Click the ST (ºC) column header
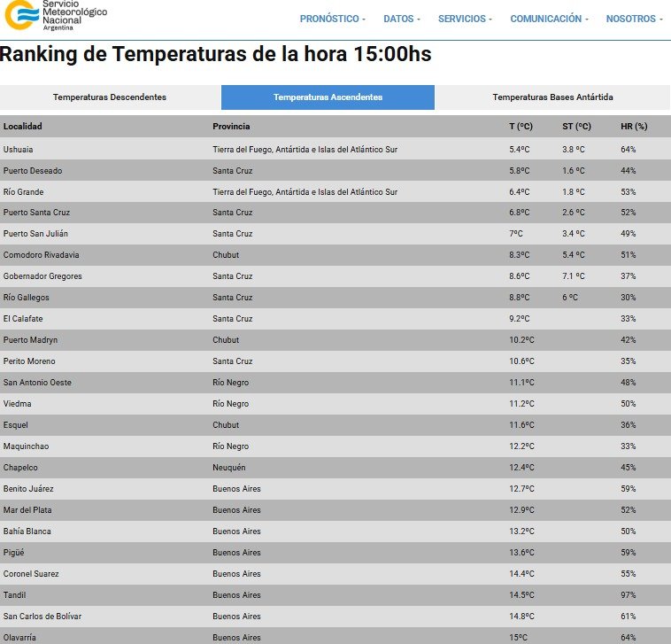Viewport: 671px width, 644px height. click(x=576, y=127)
